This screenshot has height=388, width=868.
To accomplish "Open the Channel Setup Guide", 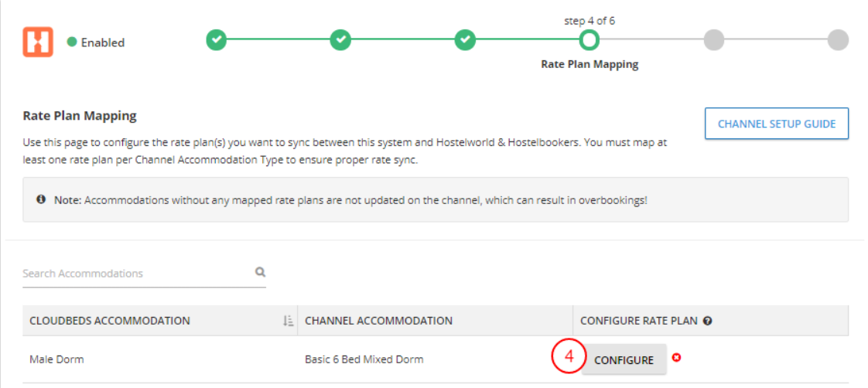I will (776, 124).
